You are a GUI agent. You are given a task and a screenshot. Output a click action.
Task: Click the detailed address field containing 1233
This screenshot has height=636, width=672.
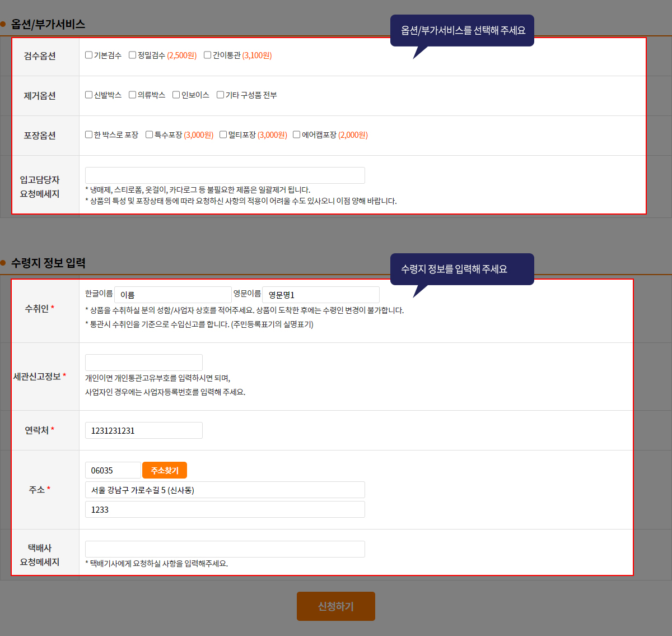(225, 509)
